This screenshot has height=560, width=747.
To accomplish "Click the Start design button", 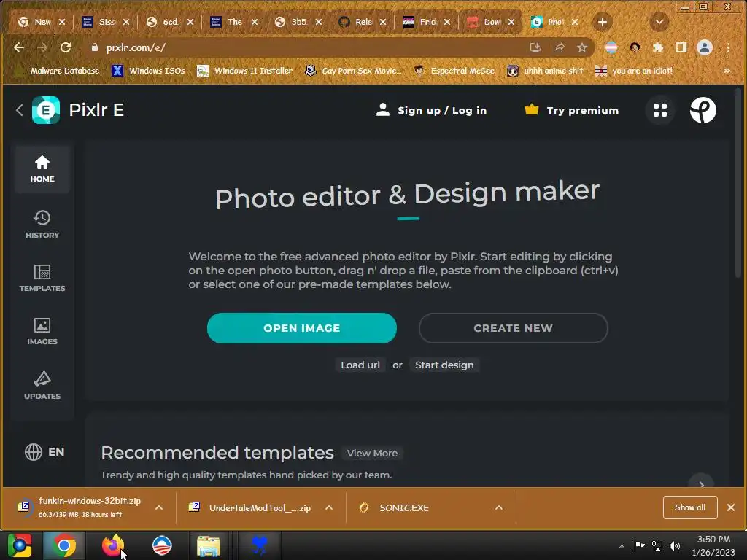I will (444, 365).
